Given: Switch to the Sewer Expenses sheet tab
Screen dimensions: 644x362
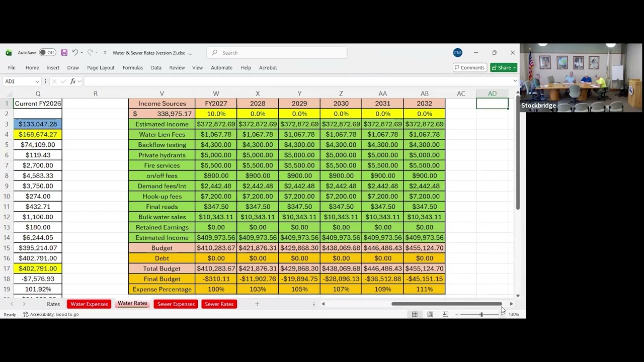Looking at the screenshot, I should click(x=176, y=304).
